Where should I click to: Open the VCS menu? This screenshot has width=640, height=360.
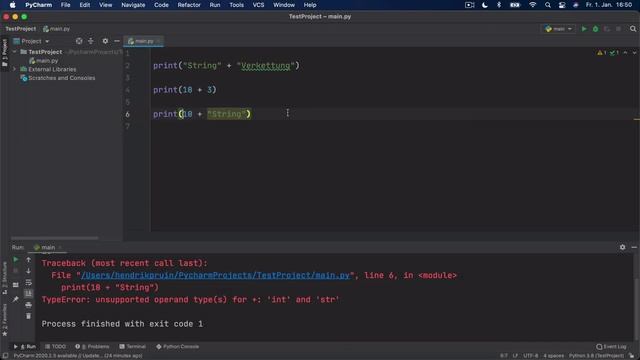(258, 5)
